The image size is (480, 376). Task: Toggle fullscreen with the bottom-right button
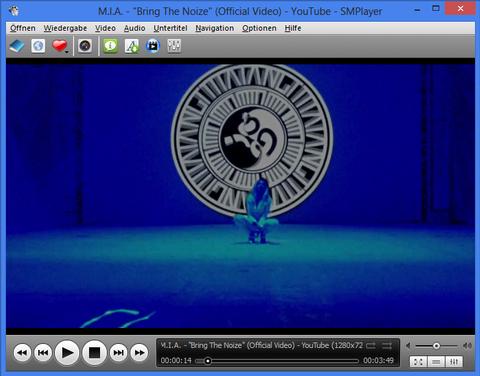click(418, 362)
